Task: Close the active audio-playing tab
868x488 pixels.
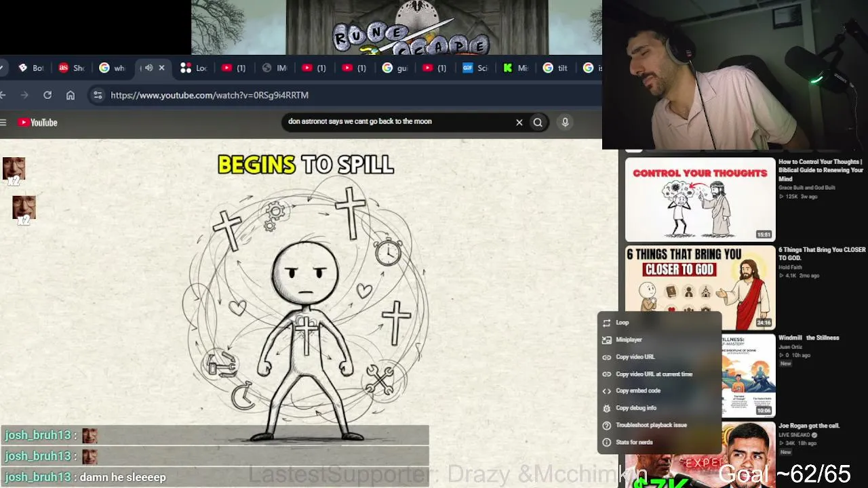Action: click(161, 68)
